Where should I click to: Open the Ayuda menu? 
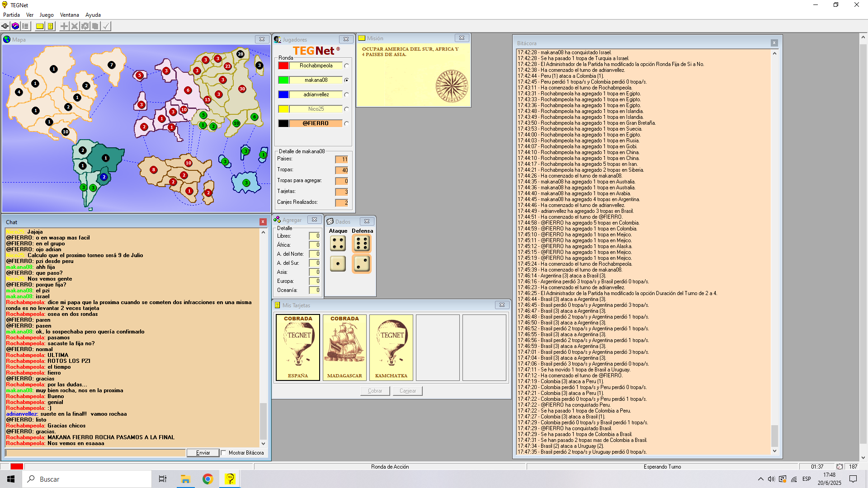pos(93,15)
